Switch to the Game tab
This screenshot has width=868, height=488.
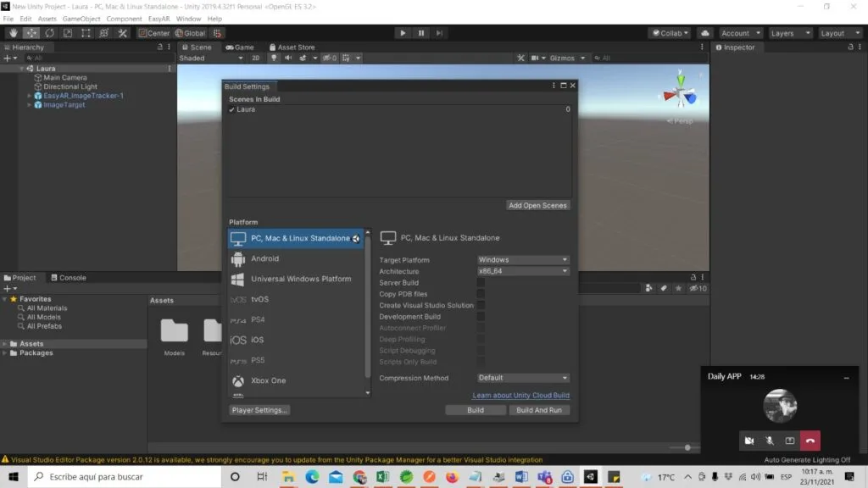click(x=240, y=47)
